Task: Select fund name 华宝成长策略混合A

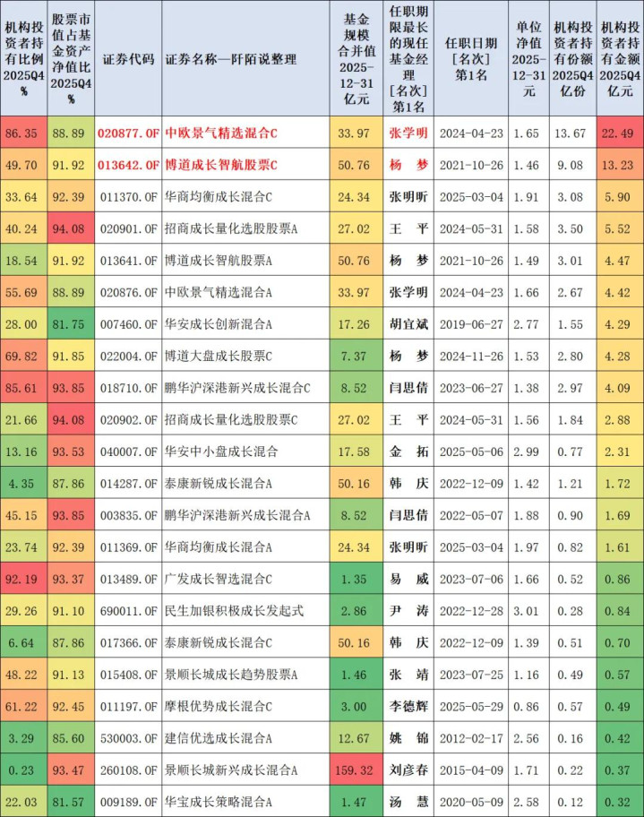Action: coord(219,802)
